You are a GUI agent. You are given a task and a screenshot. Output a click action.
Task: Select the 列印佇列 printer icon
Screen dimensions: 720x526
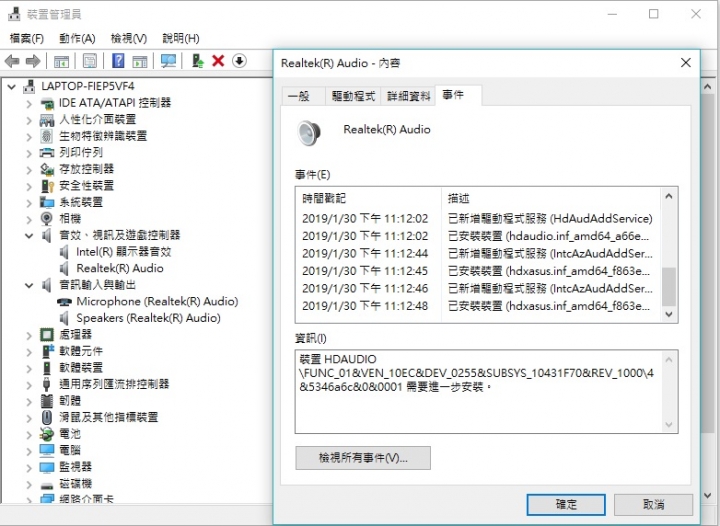coord(47,152)
